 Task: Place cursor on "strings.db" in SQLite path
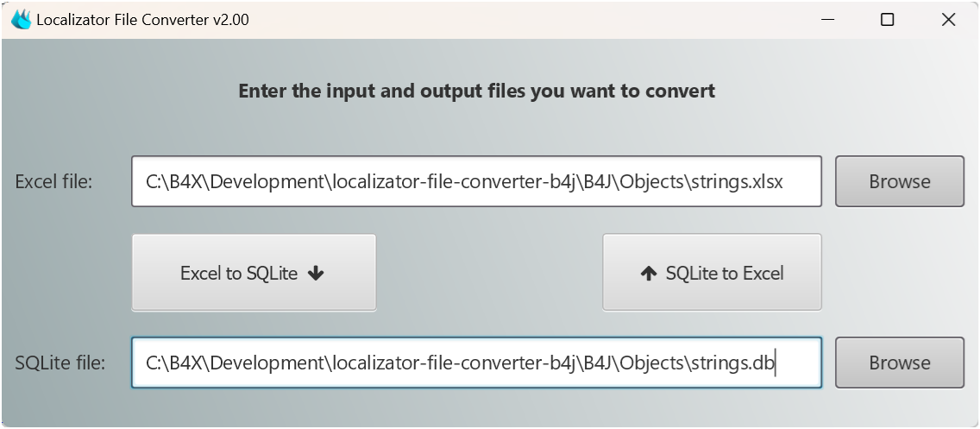pos(732,363)
